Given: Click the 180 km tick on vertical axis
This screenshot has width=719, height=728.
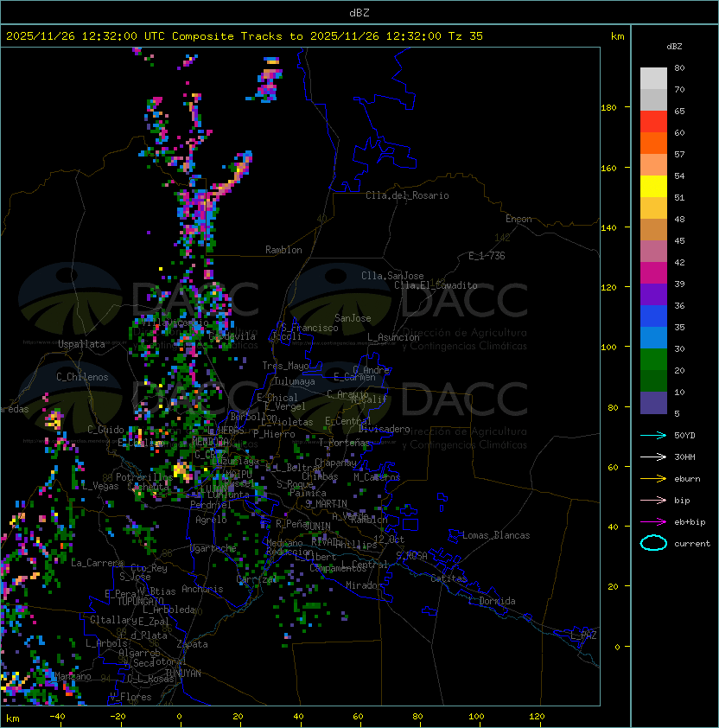Looking at the screenshot, I should coord(608,108).
